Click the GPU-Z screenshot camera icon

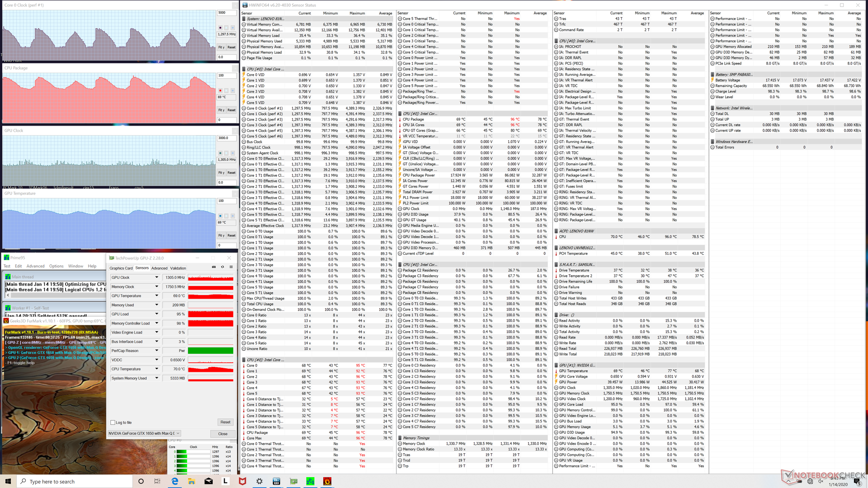(214, 267)
